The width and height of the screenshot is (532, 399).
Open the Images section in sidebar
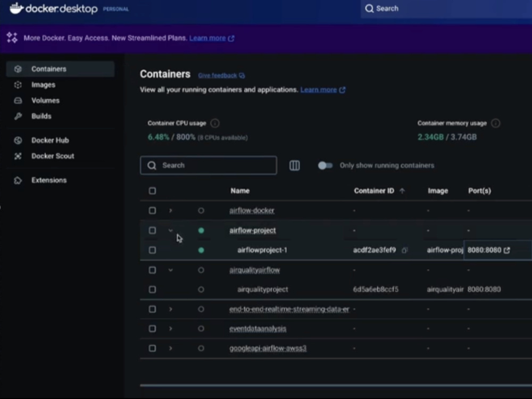[x=61, y=85]
